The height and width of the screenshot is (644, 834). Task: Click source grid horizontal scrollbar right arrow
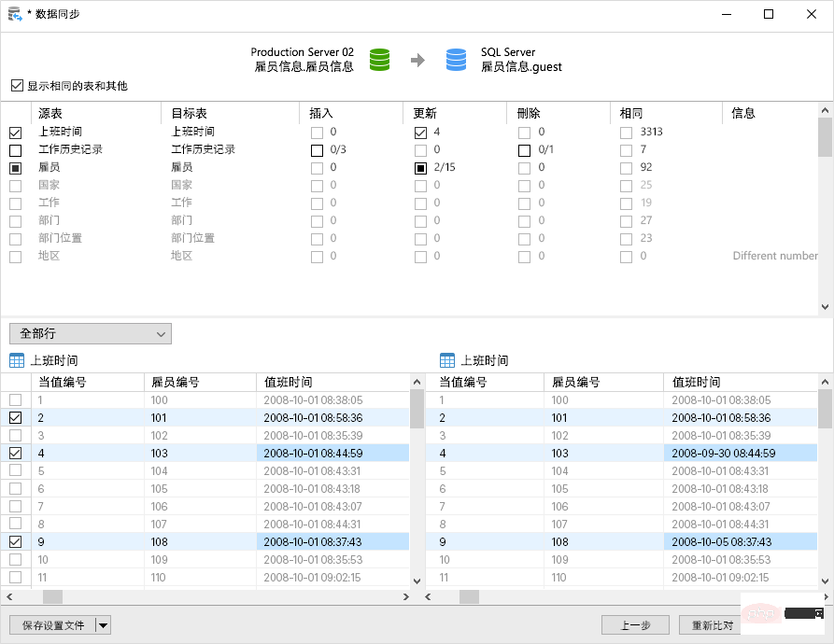(406, 597)
